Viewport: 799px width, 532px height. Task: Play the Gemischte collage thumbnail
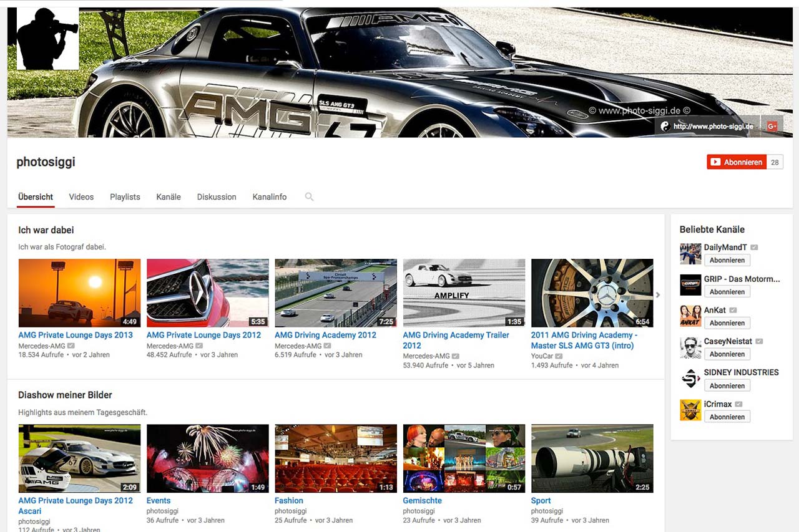(x=464, y=458)
